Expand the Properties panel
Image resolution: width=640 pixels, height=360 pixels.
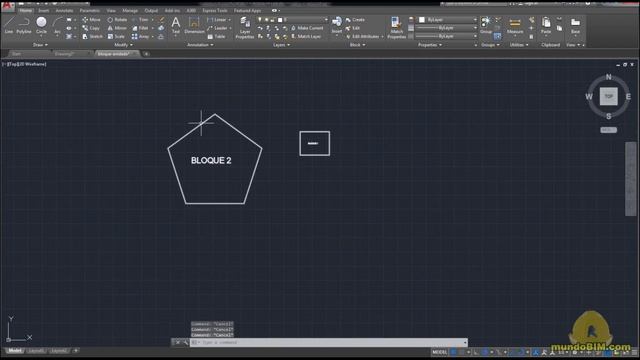[430, 45]
